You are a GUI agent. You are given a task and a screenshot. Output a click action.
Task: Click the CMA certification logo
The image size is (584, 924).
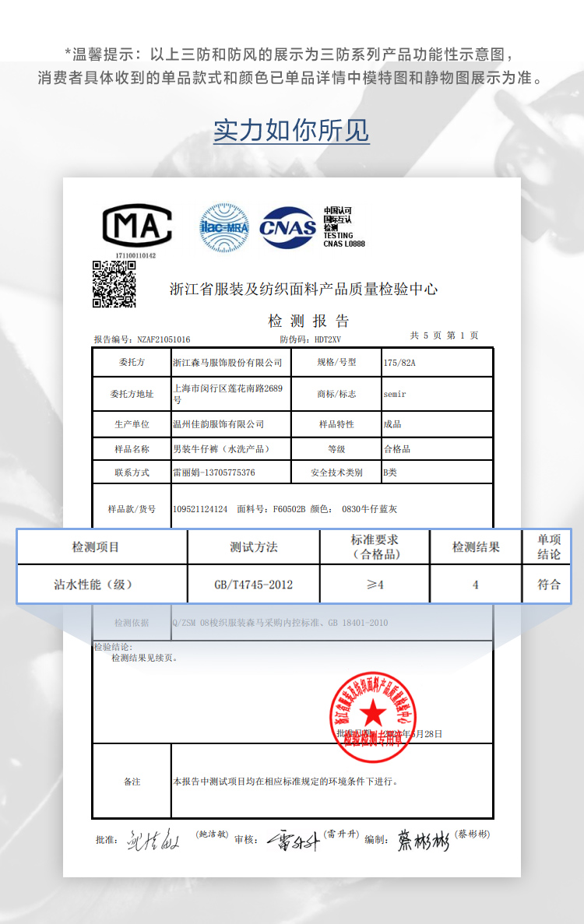click(x=137, y=226)
